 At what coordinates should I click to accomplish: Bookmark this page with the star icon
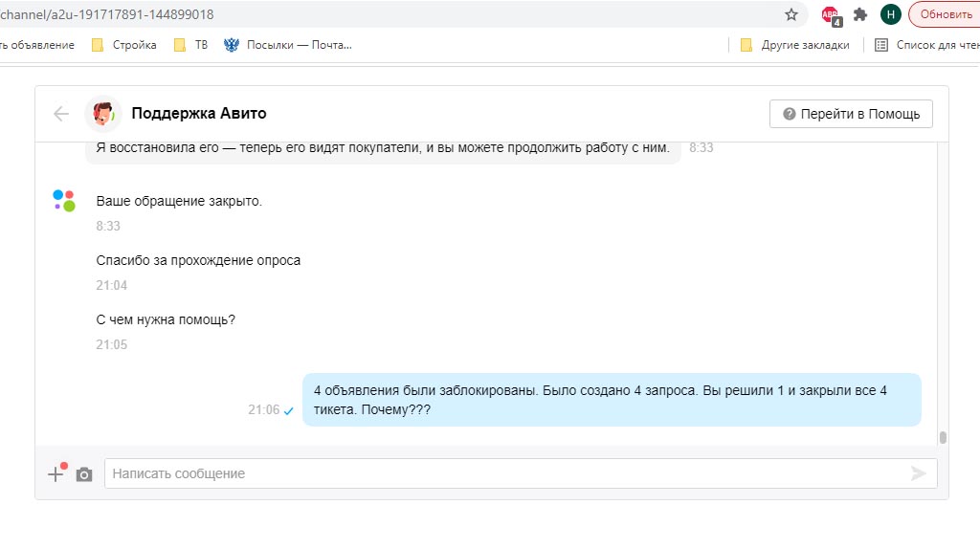click(x=791, y=14)
